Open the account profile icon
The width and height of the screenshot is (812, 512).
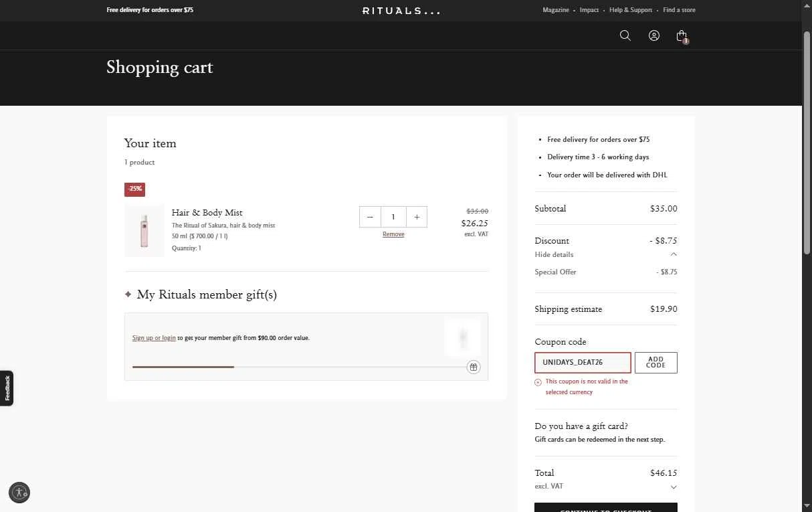click(x=654, y=35)
